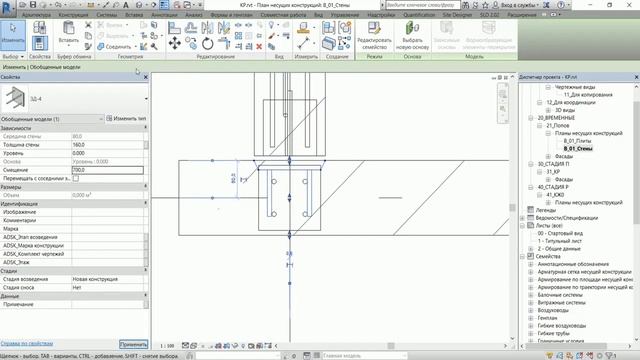
Task: Toggle 'Перемещать с соседними' checkbox
Action: 76,178
